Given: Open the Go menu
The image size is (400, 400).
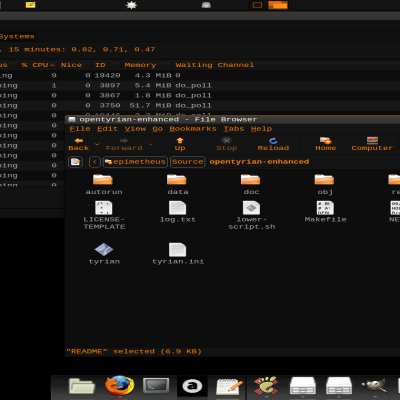Looking at the screenshot, I should 157,129.
